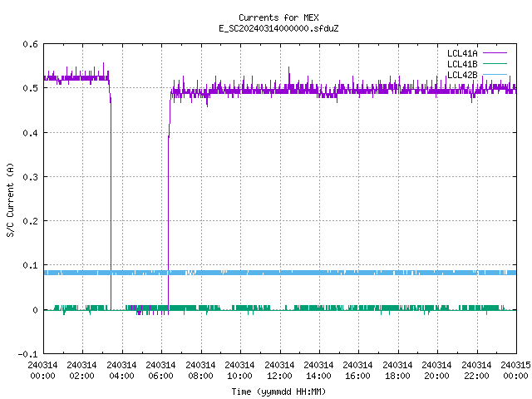This screenshot has width=532, height=399.
Task: Click the x-axis tick 240314 04:00
Action: tap(121, 371)
